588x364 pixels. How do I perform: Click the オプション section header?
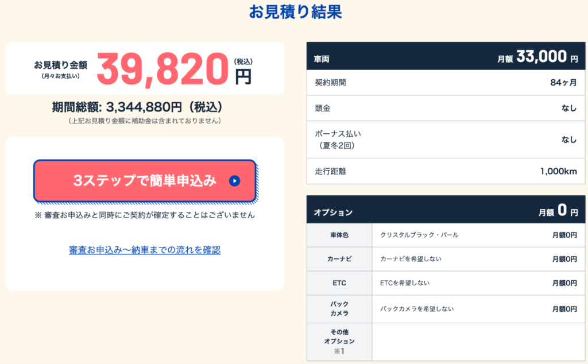click(333, 212)
